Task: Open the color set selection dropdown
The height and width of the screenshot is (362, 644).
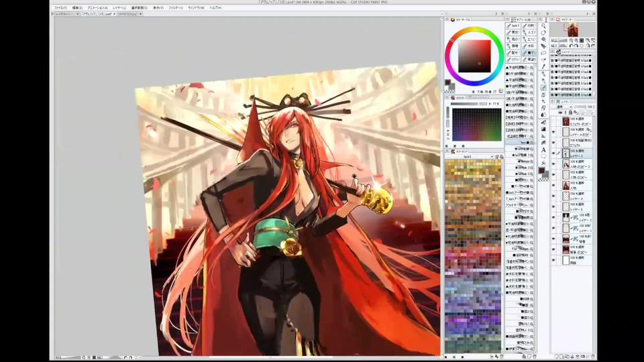Action: [x=470, y=157]
